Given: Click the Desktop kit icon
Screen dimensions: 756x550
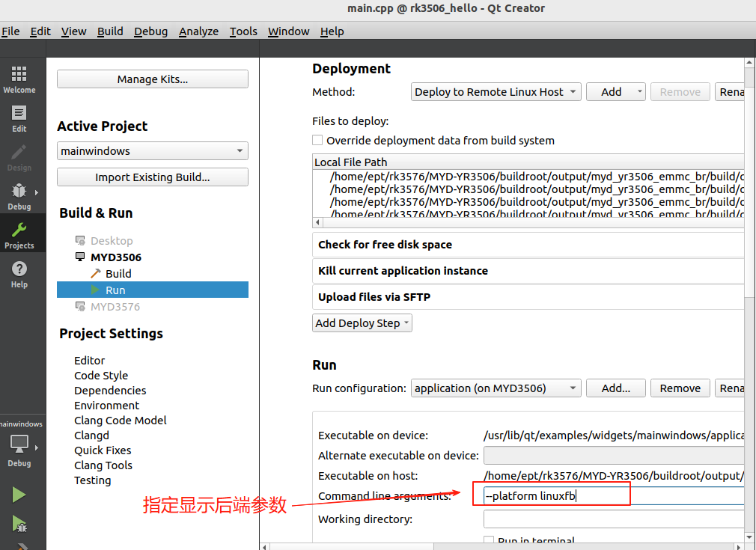Looking at the screenshot, I should (80, 240).
